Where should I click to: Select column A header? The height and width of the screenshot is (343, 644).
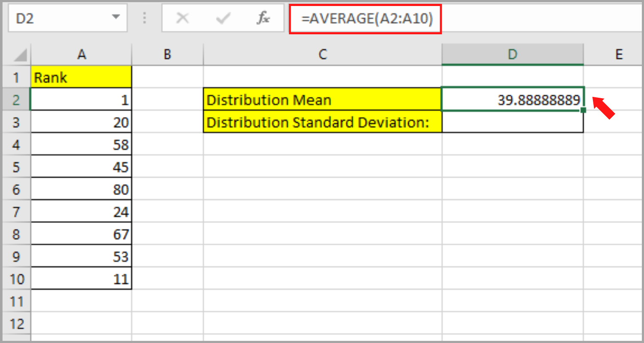(x=81, y=54)
